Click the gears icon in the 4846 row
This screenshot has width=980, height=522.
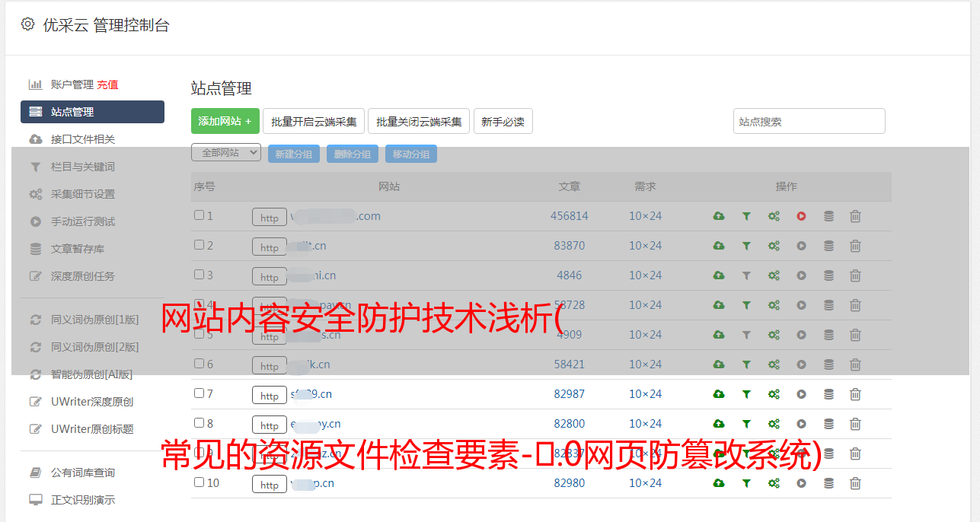coord(774,275)
